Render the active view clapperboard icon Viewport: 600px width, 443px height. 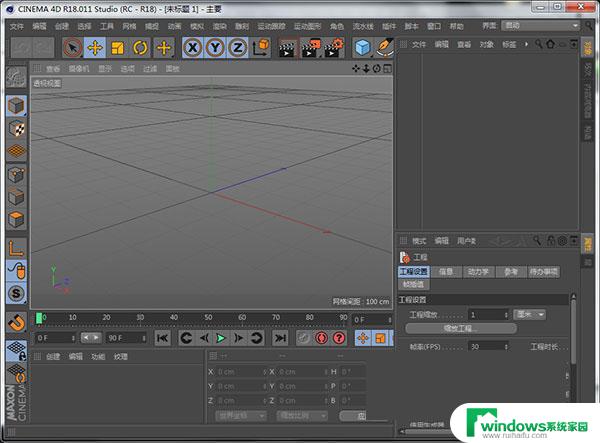(x=288, y=48)
